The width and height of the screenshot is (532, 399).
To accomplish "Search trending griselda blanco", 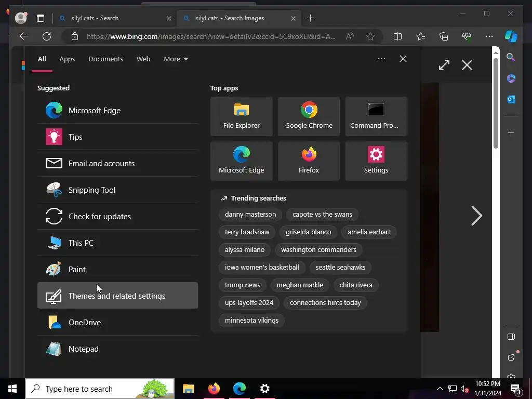I will coord(309,232).
